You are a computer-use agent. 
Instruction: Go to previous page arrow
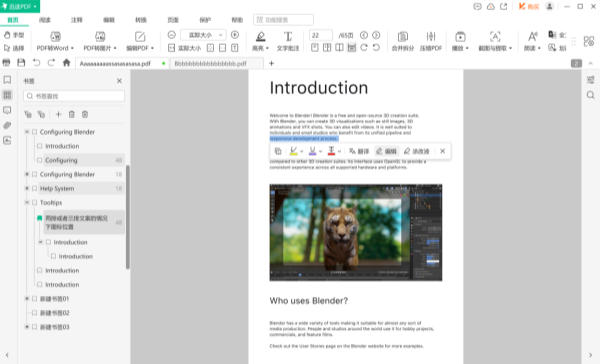click(364, 35)
